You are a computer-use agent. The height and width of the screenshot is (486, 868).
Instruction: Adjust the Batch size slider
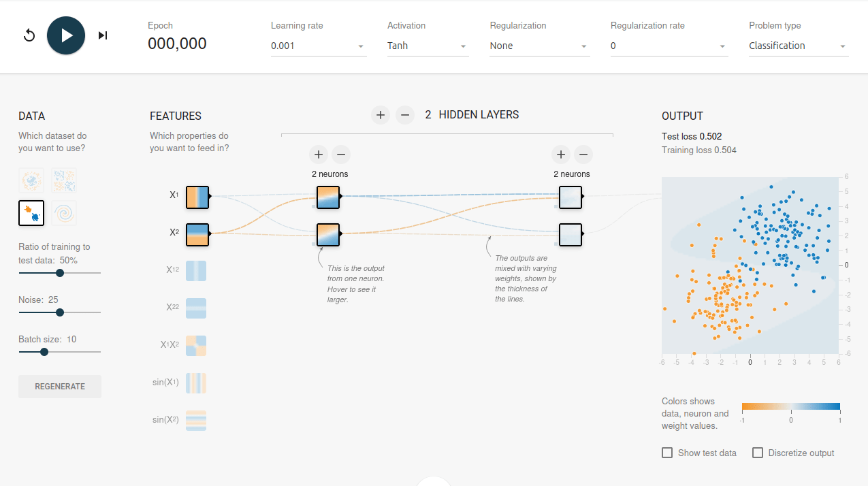[x=60, y=352]
